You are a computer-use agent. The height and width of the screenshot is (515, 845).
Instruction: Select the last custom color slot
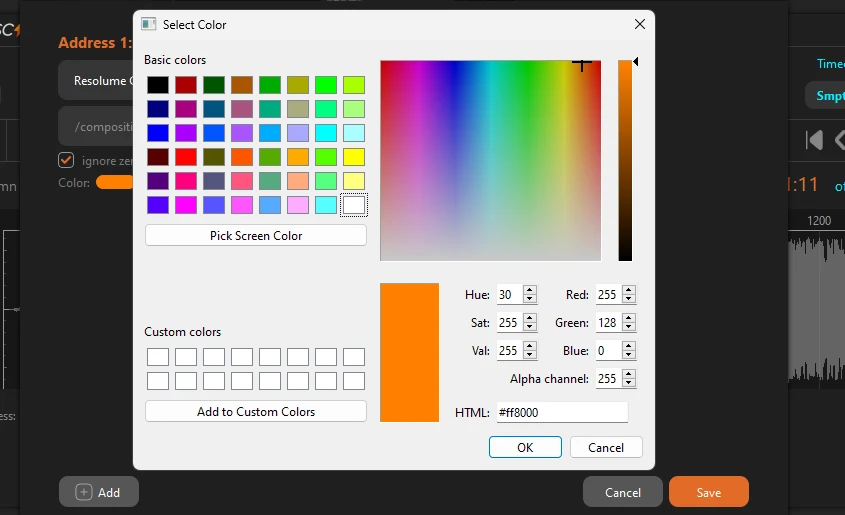point(354,381)
